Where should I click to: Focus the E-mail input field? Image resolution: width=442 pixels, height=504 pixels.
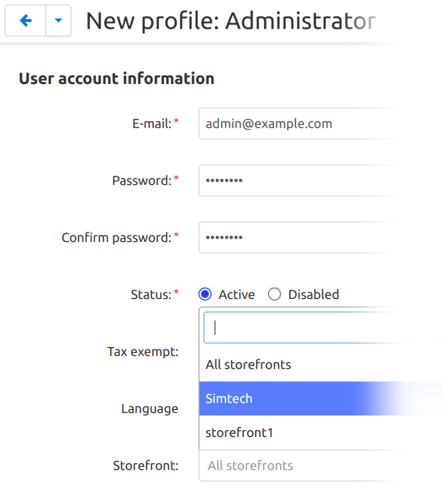pyautogui.click(x=309, y=123)
